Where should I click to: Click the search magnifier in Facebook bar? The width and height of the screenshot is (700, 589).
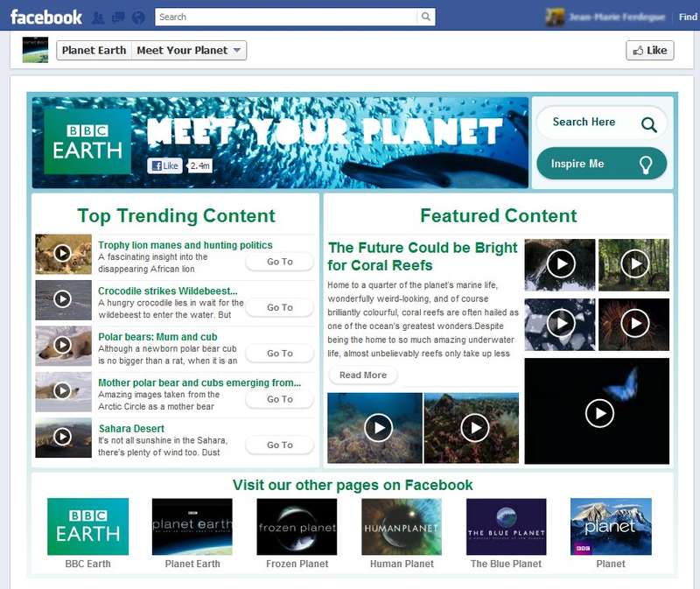[426, 17]
